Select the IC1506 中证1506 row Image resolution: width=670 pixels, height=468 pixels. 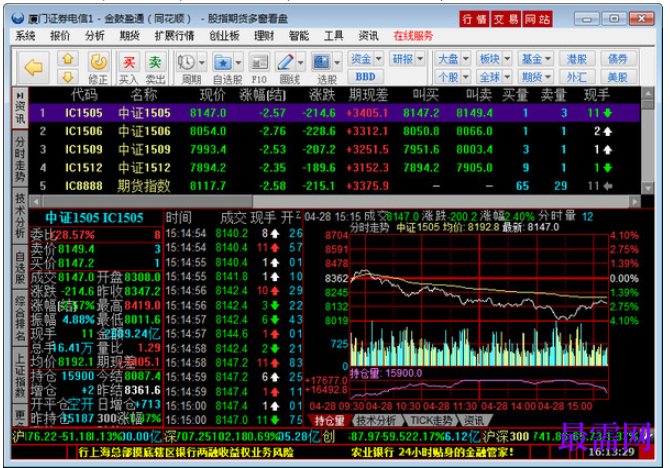coord(334,131)
